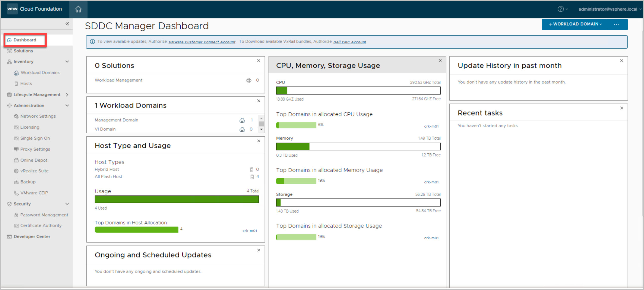The image size is (644, 290).
Task: Click the Memory usage progress bar
Action: [358, 147]
